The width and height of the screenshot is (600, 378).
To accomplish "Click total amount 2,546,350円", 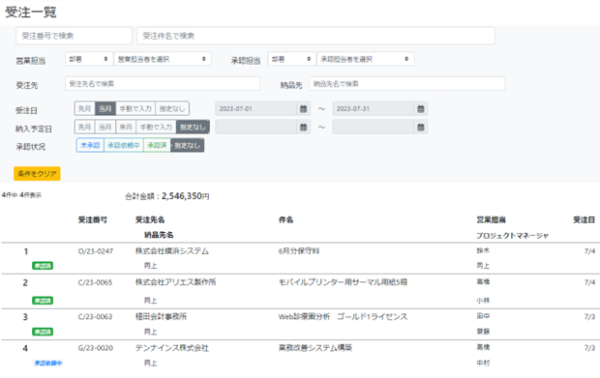I will coord(185,196).
